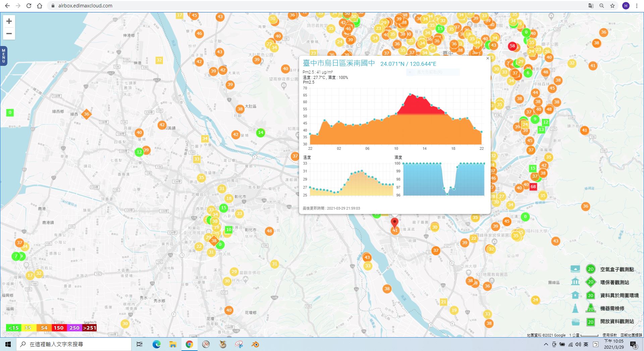Select the yellow square 32 marker near 伸港

click(x=159, y=60)
